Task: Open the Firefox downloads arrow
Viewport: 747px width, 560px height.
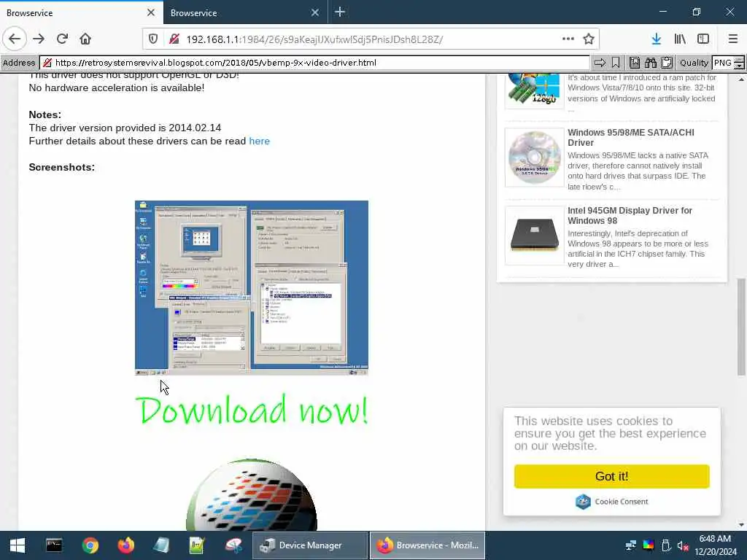Action: (656, 39)
